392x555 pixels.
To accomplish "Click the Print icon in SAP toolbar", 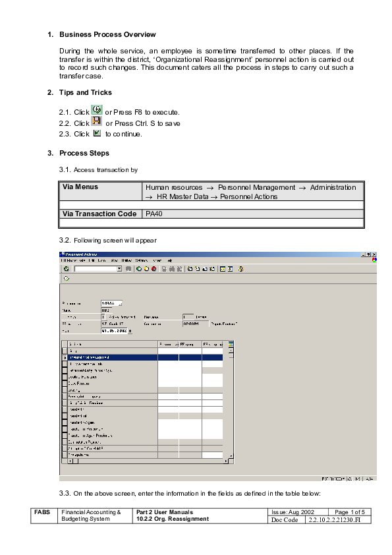I will pyautogui.click(x=164, y=269).
